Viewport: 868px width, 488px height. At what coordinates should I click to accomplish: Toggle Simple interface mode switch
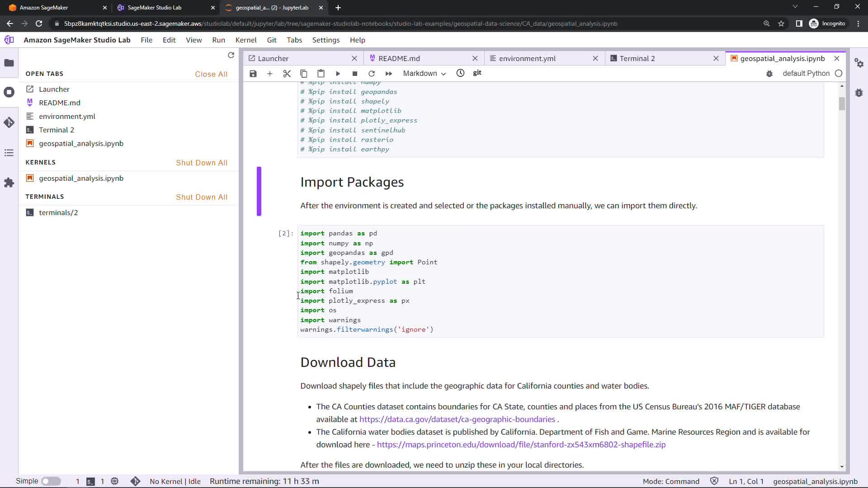point(51,481)
